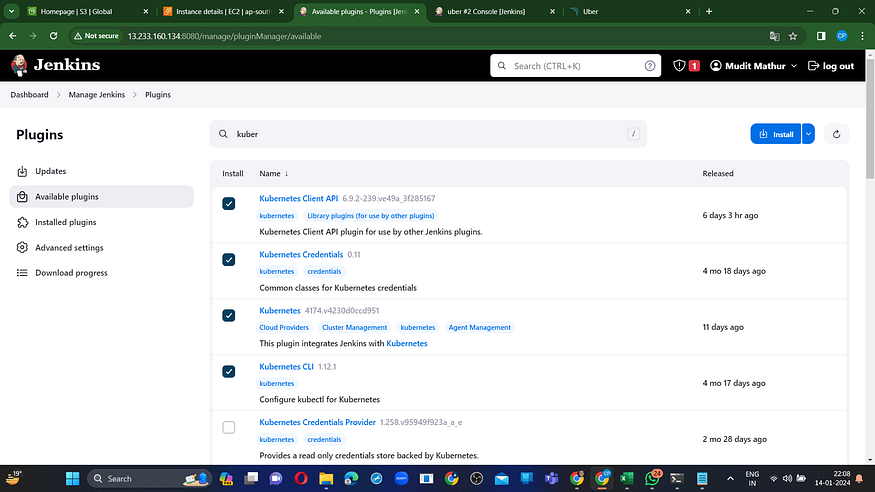Sort plugins by the Name column header
875x492 pixels.
(273, 173)
